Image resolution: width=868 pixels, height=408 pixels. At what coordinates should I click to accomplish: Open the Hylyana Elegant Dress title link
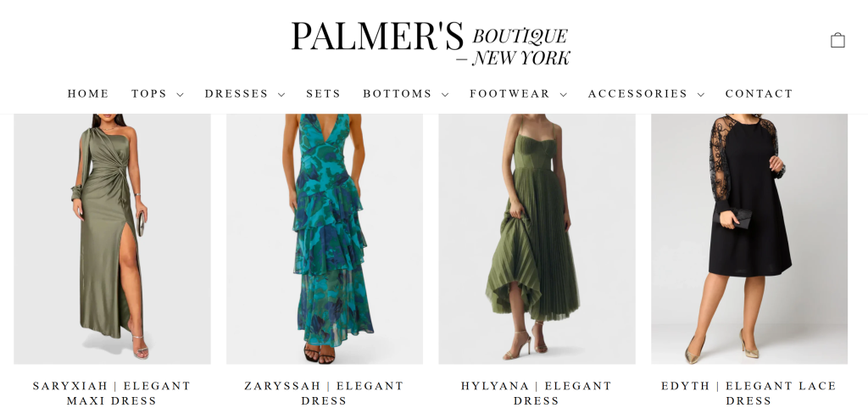point(537,393)
